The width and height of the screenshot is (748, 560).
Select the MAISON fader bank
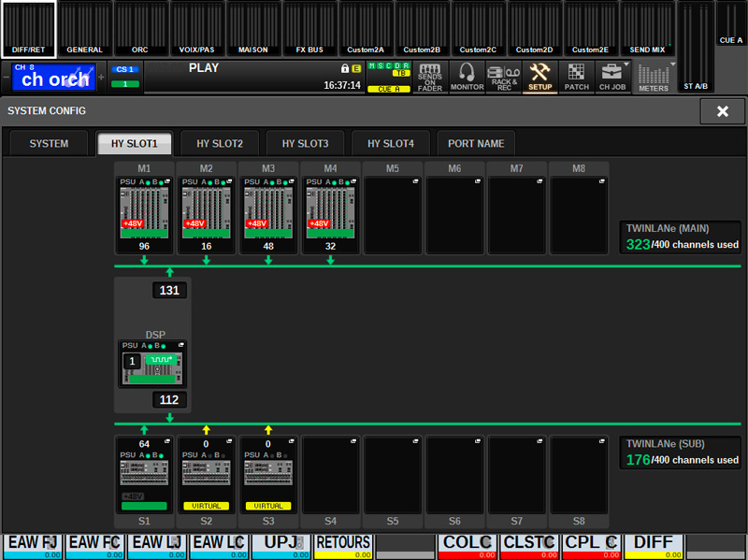(252, 29)
